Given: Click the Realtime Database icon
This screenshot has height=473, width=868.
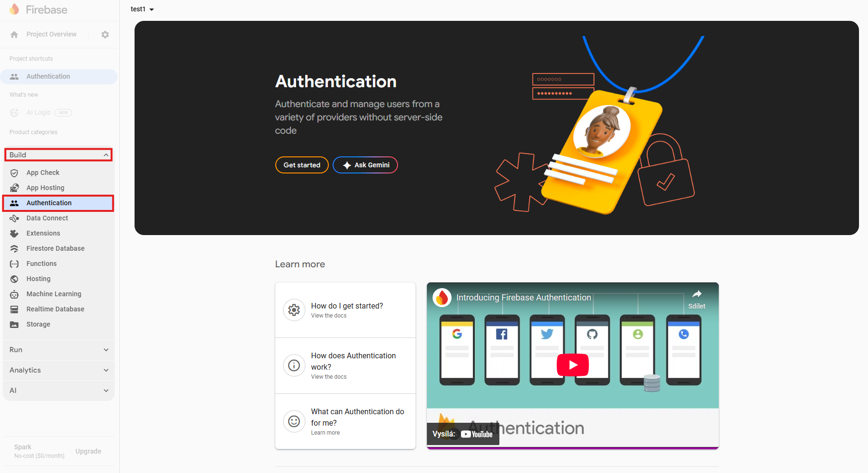Looking at the screenshot, I should (x=14, y=309).
